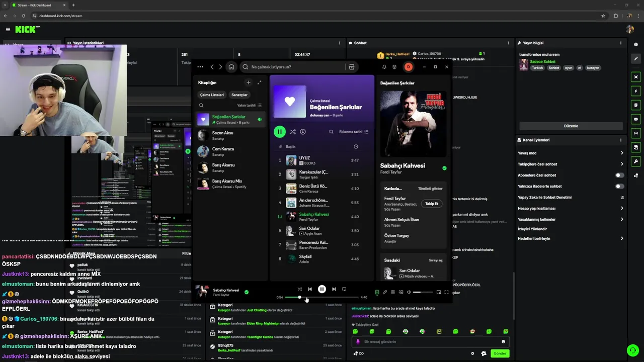Toggle shuffle next to playlist play button
644x362 pixels.
(292, 132)
